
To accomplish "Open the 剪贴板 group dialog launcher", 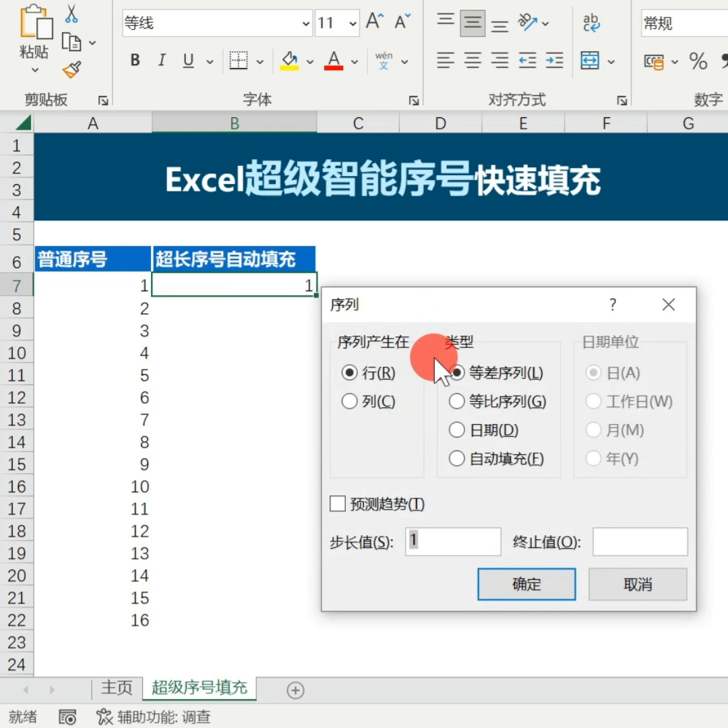I will pos(103,100).
